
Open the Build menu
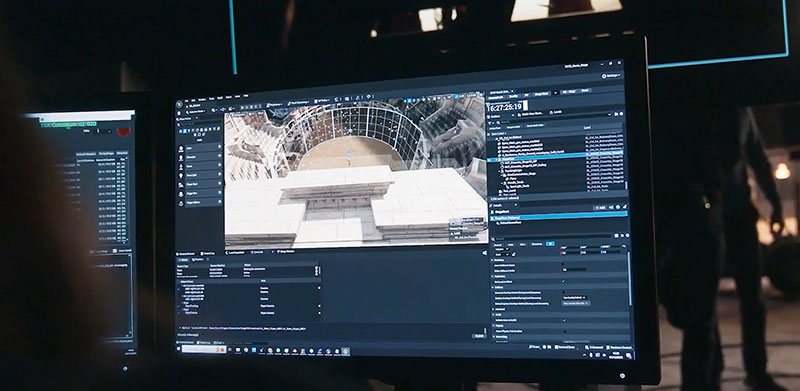pyautogui.click(x=220, y=98)
